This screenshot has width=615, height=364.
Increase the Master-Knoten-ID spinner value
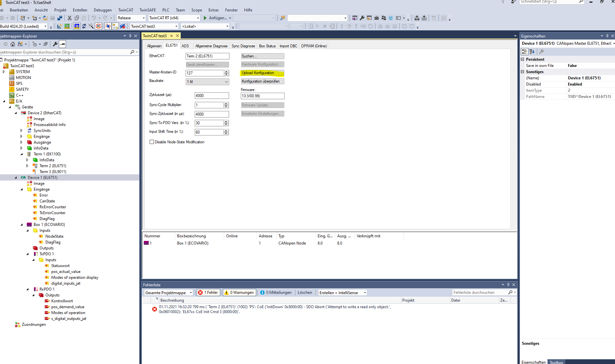[x=226, y=71]
